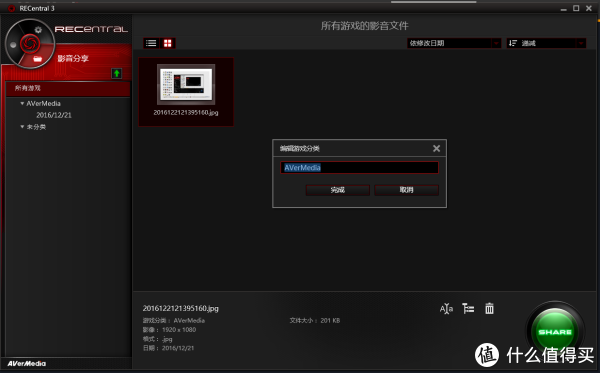Select the AVerMedia category label
This screenshot has height=373, width=600.
pyautogui.click(x=43, y=103)
